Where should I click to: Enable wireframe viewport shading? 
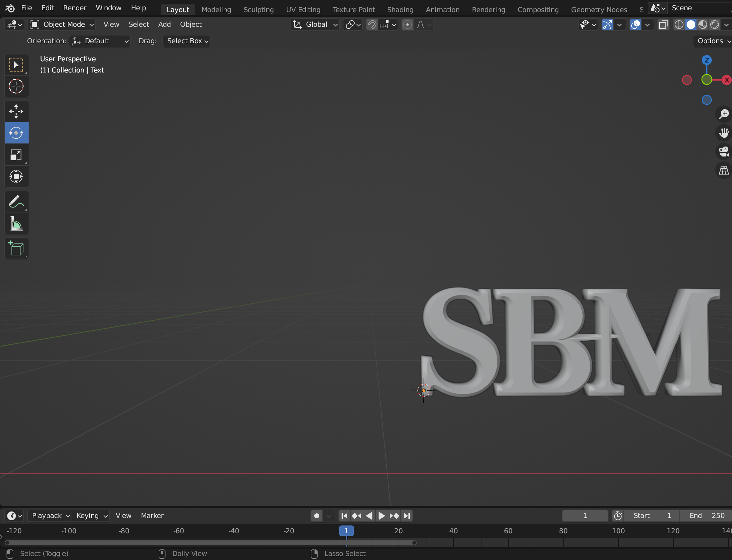(679, 25)
